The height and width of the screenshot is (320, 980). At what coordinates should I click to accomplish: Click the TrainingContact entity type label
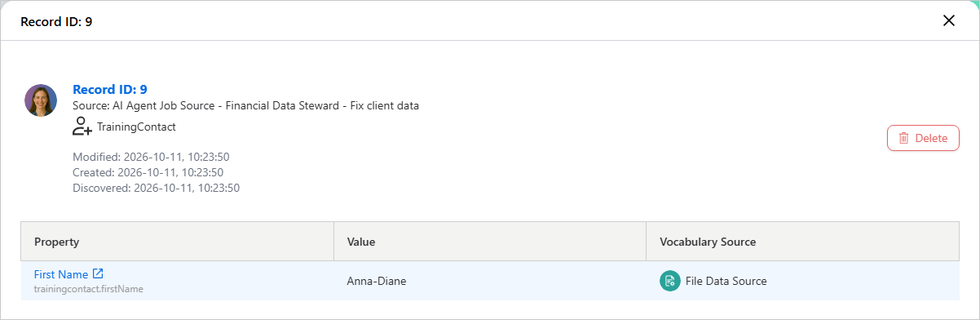pos(136,127)
